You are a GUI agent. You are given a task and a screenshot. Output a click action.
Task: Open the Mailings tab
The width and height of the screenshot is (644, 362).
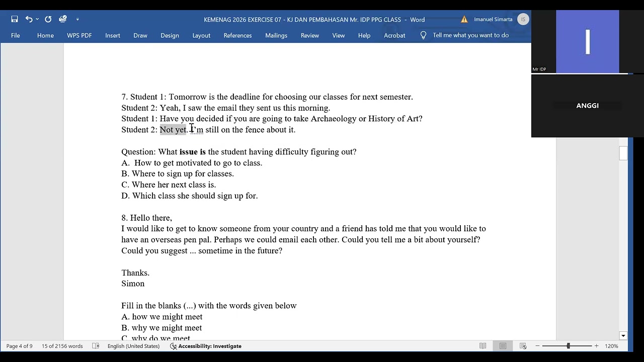pos(276,35)
